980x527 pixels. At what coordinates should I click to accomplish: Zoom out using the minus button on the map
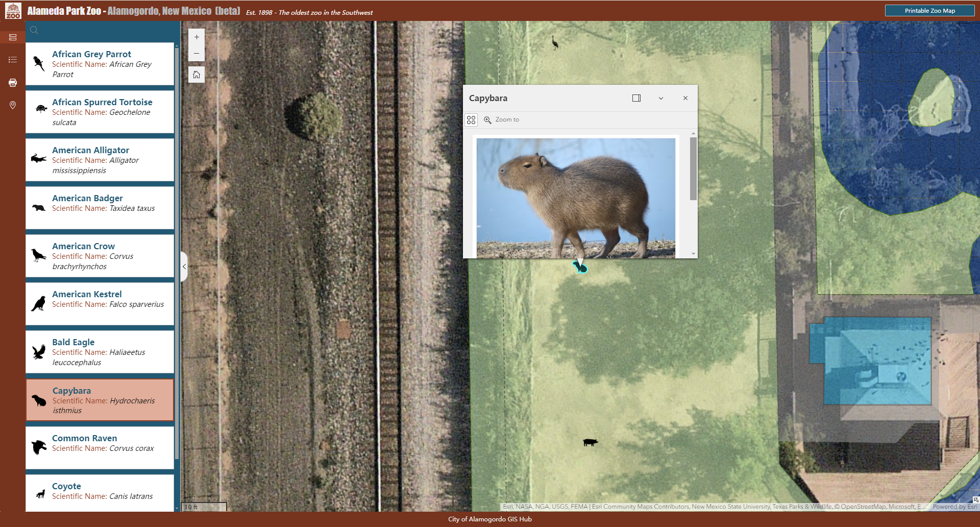pos(197,53)
